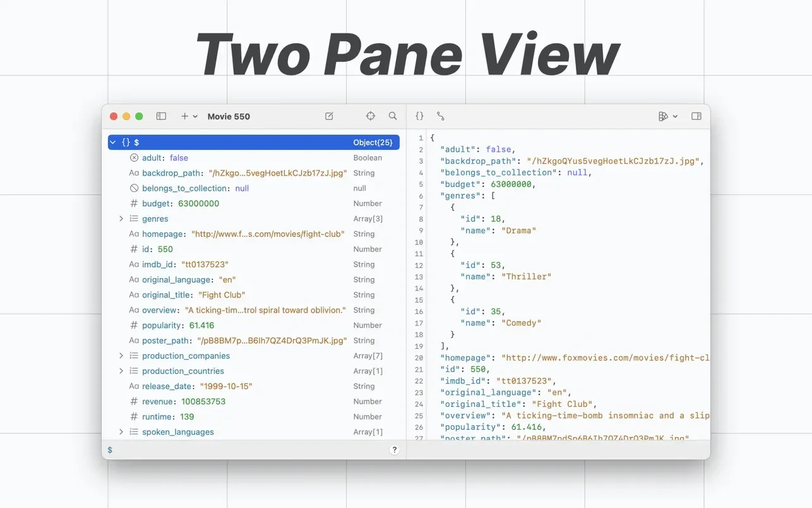Click the curly braces format icon
The height and width of the screenshot is (508, 812).
tap(419, 116)
